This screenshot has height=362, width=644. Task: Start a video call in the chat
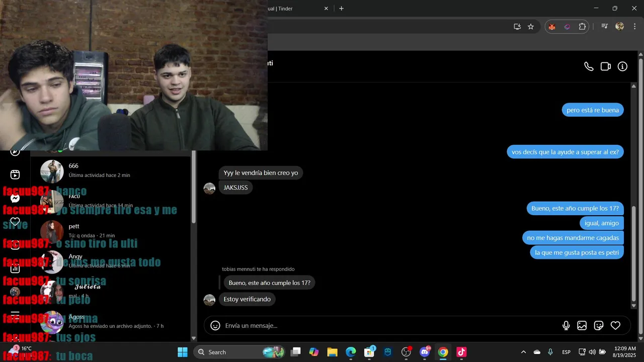pos(606,66)
